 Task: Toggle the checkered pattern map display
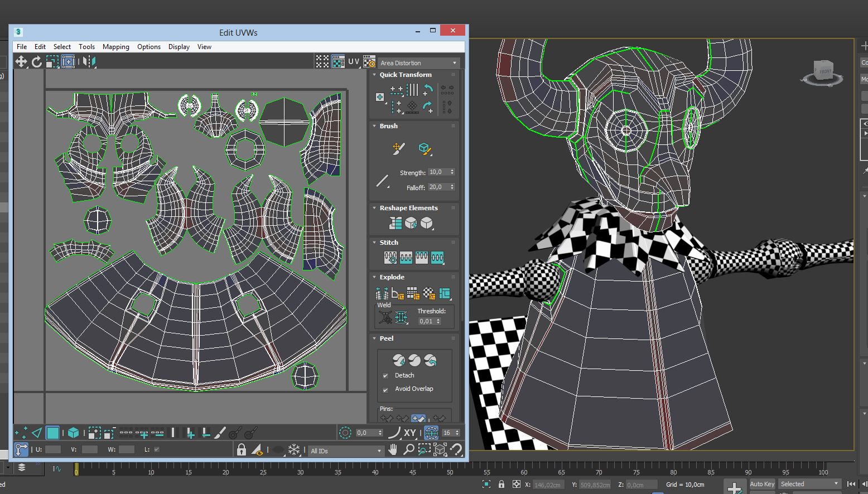pos(322,62)
